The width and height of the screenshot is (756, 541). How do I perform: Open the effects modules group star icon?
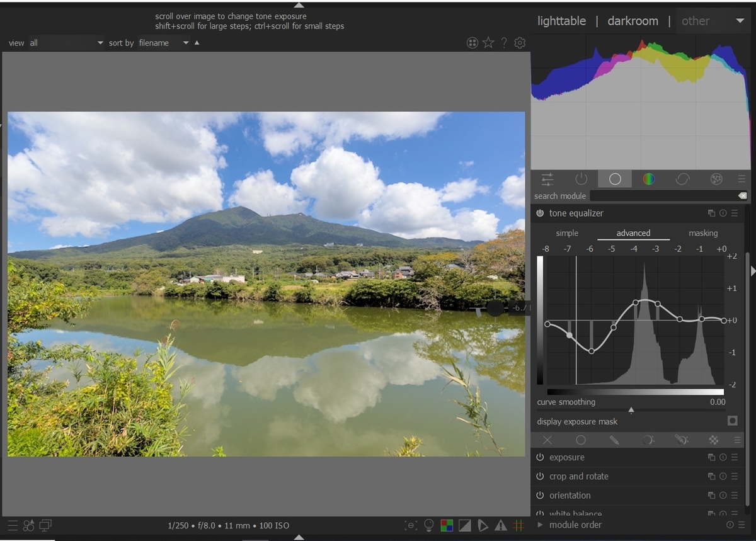716,179
